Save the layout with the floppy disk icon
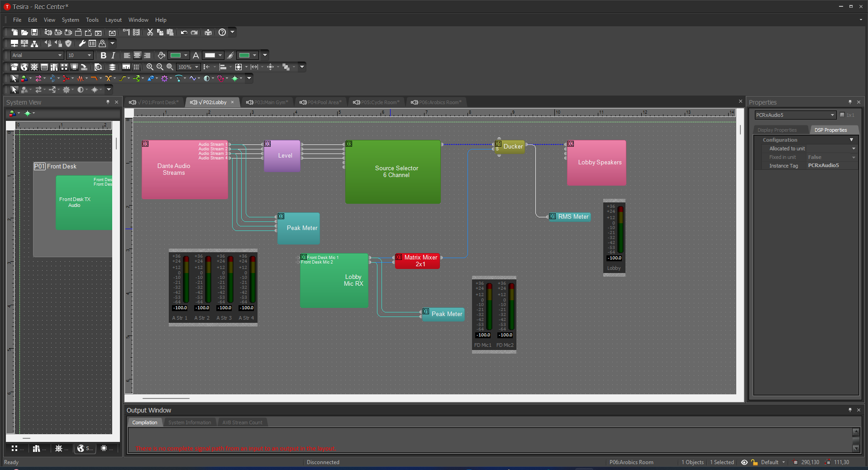This screenshot has height=470, width=868. [34, 32]
